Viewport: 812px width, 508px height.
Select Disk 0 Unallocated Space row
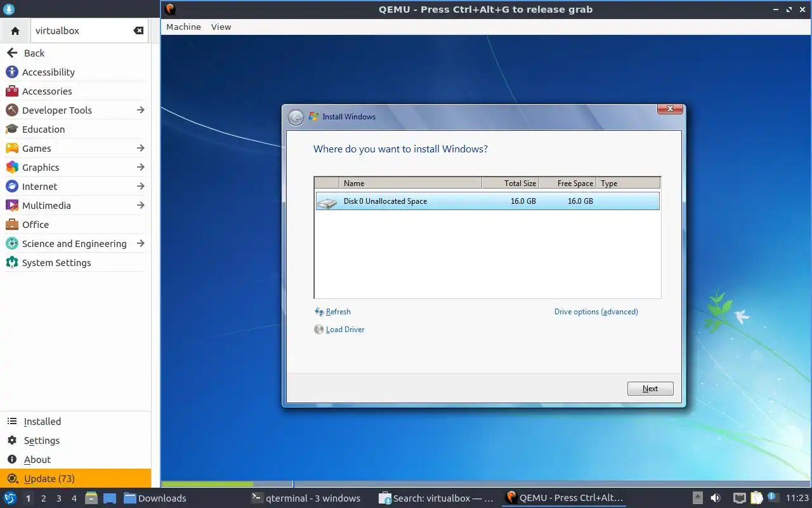487,201
